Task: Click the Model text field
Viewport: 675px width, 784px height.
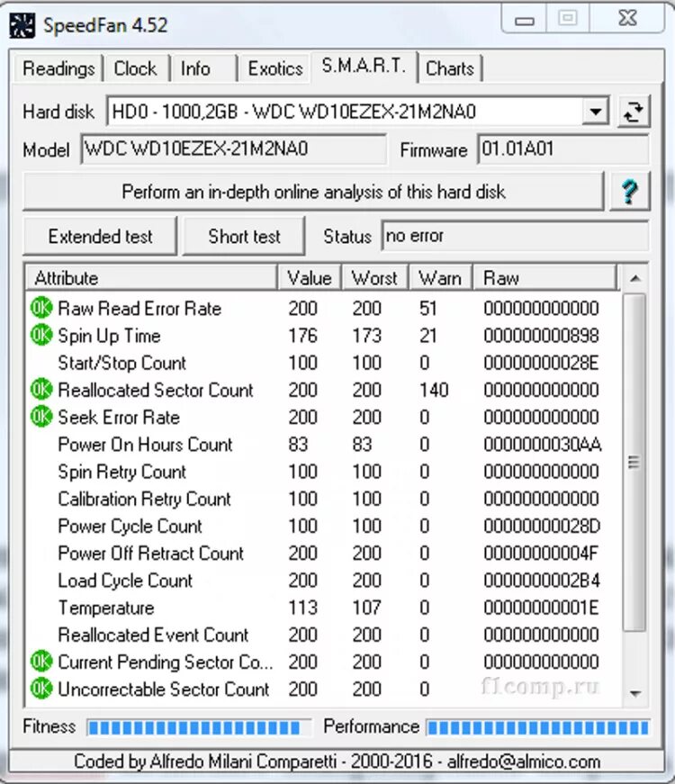Action: 233,149
